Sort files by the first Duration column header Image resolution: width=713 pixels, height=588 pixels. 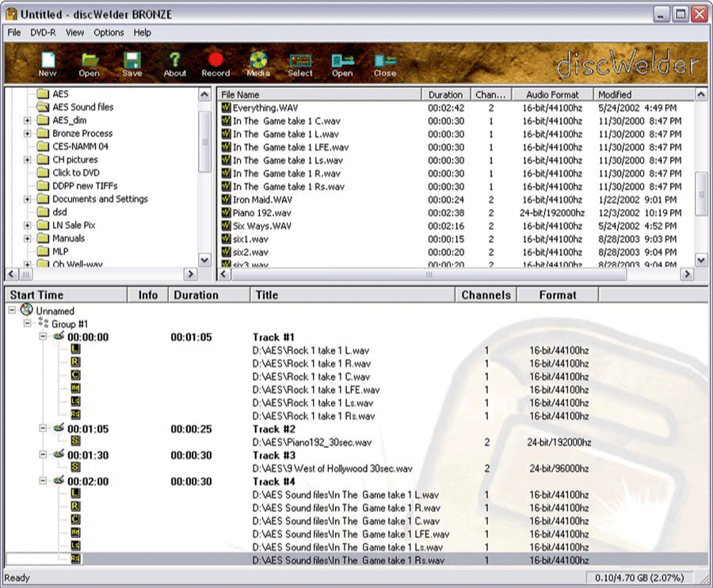tap(445, 94)
